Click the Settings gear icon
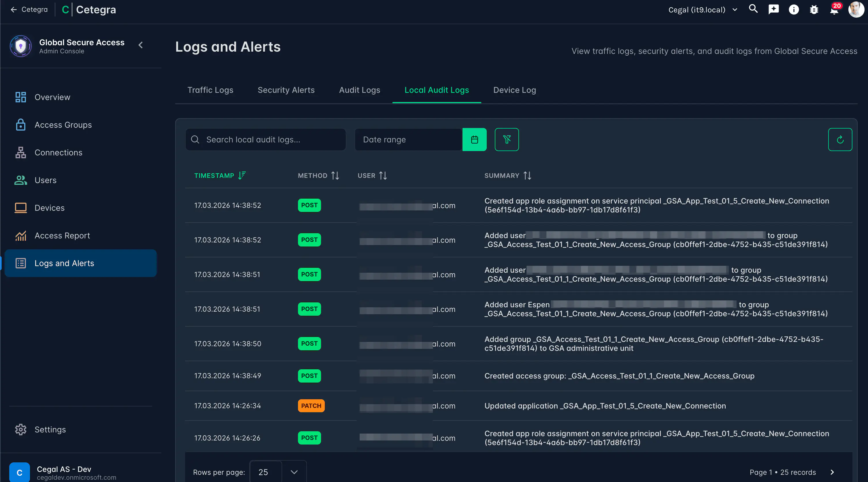This screenshot has height=482, width=868. [20, 430]
